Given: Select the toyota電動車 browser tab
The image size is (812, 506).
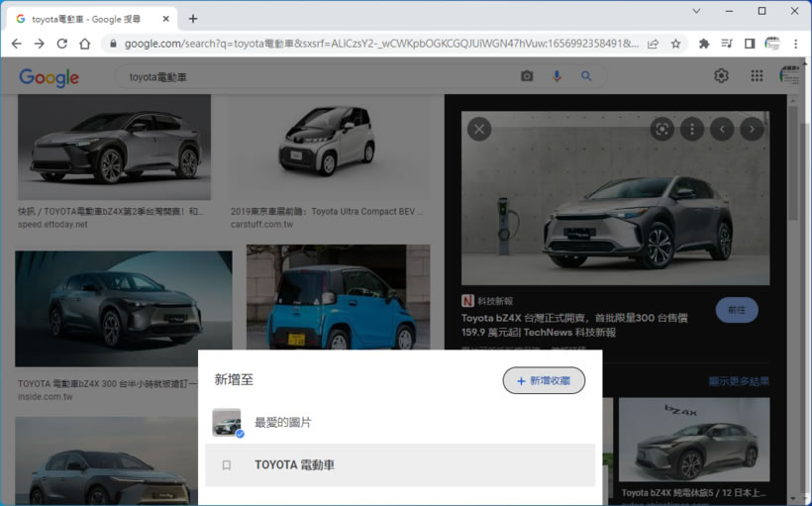Looking at the screenshot, I should point(89,19).
